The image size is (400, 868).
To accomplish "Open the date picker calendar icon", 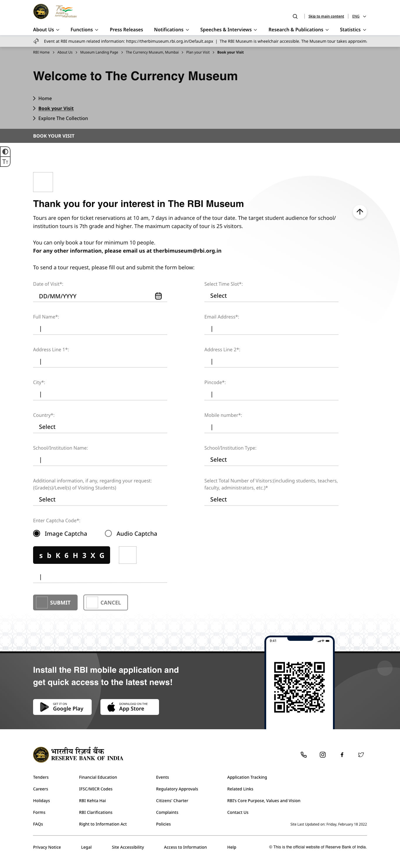I will 158,296.
